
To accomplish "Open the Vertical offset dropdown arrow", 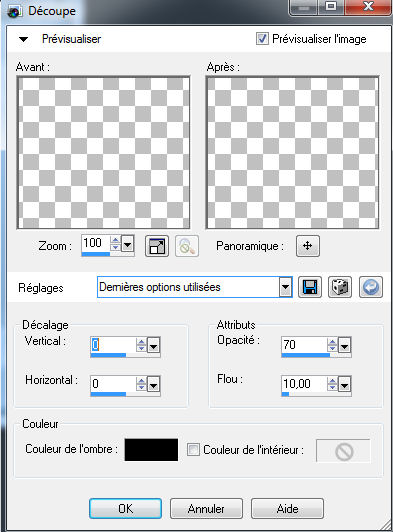I will point(153,346).
